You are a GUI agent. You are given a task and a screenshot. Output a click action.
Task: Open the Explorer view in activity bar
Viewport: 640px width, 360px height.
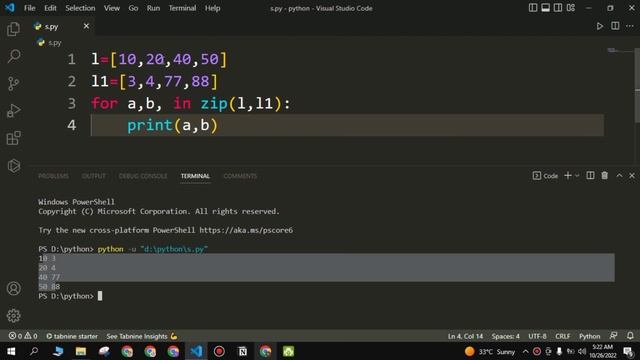(x=13, y=29)
